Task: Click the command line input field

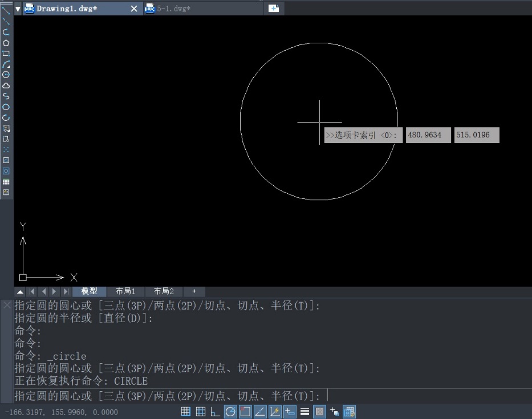Action: click(x=273, y=396)
